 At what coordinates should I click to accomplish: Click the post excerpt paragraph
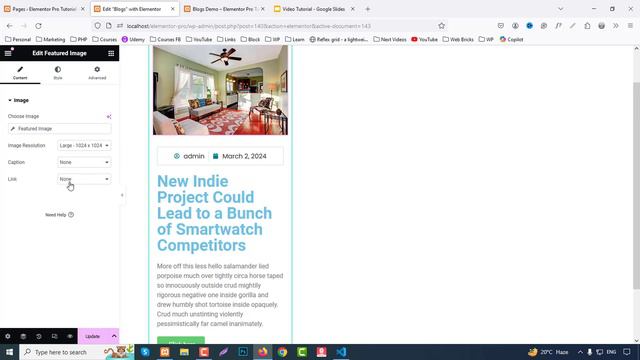point(220,295)
